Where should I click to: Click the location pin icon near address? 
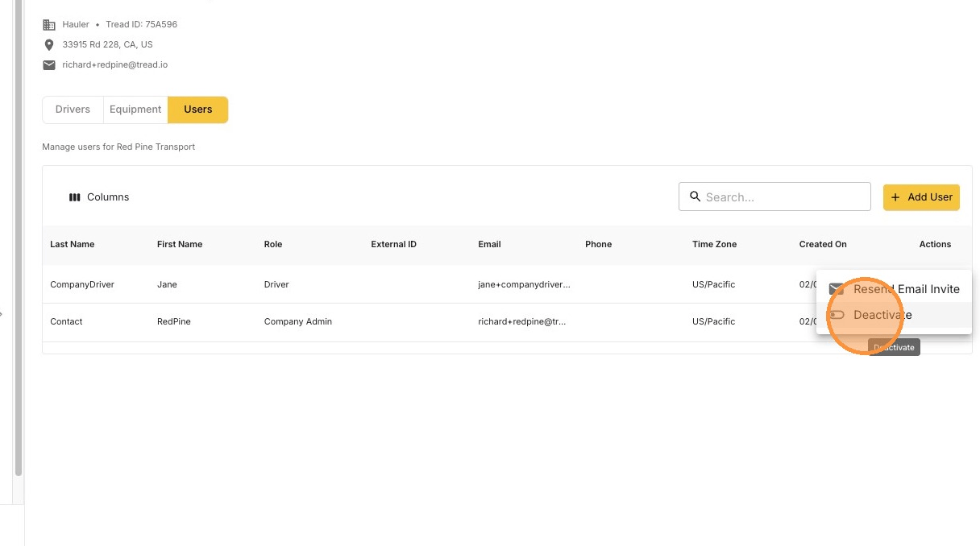pos(49,45)
